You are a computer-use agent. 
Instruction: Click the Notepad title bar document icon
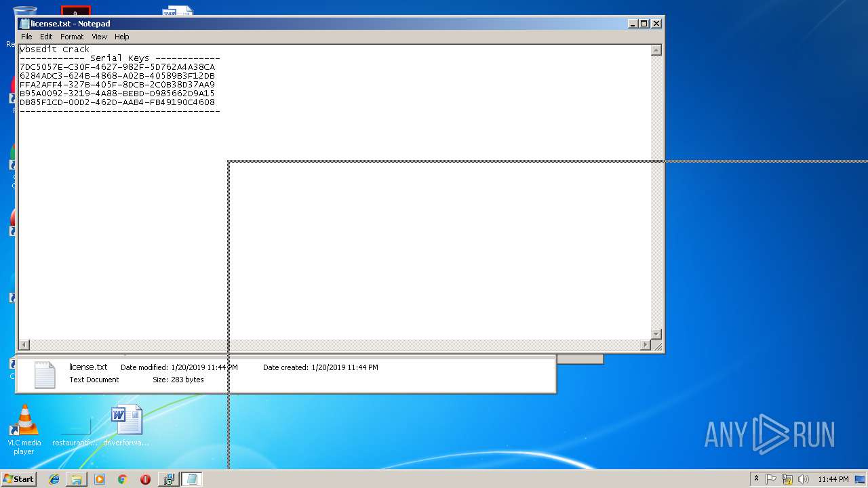click(24, 24)
